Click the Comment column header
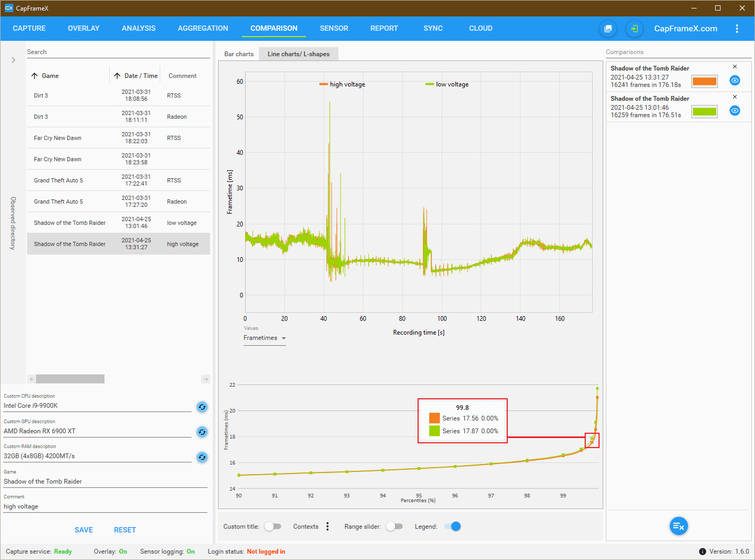Image resolution: width=755 pixels, height=560 pixels. 183,76
